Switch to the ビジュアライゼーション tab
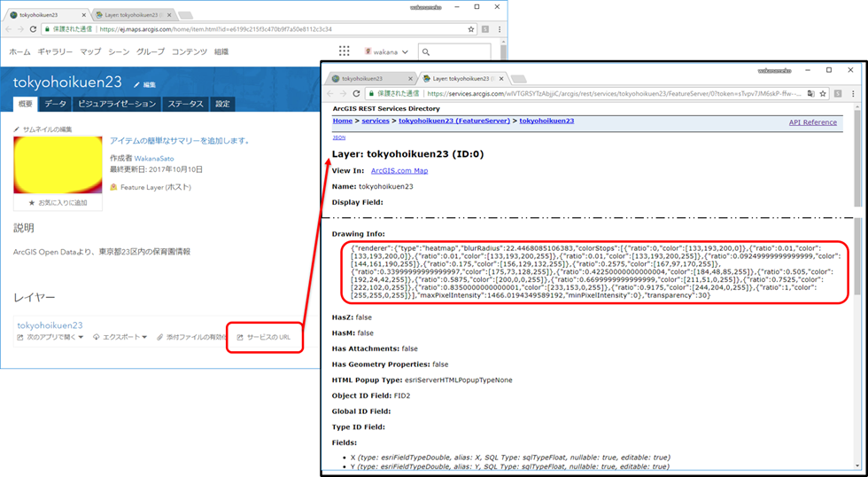The height and width of the screenshot is (477, 868). point(117,104)
